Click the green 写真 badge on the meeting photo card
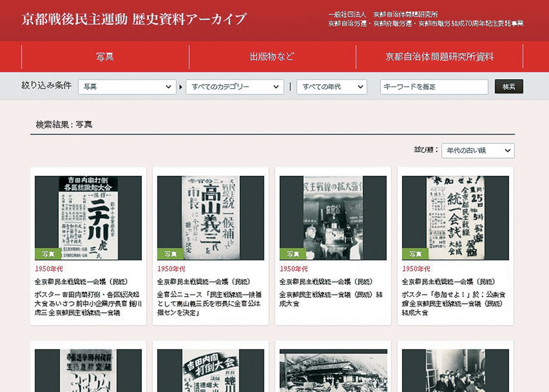Viewport: 549px width, 392px height. (293, 254)
